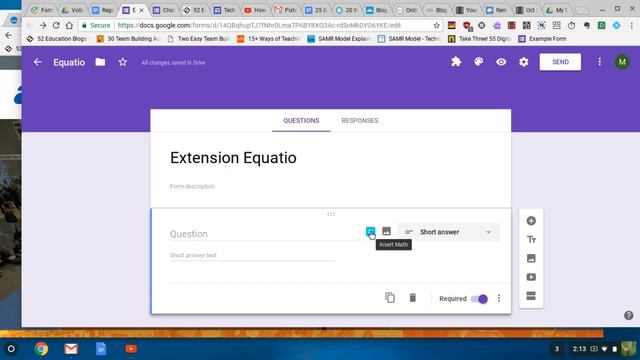Open 30 Team Building bookmark
640x360 pixels.
point(128,39)
